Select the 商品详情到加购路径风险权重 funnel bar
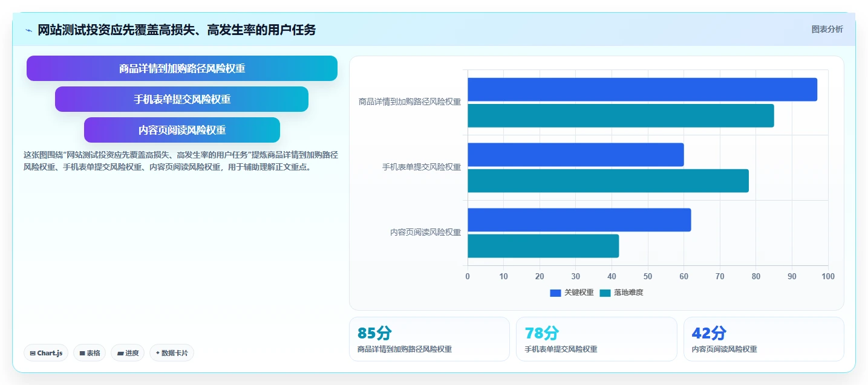The image size is (868, 385). [x=182, y=68]
